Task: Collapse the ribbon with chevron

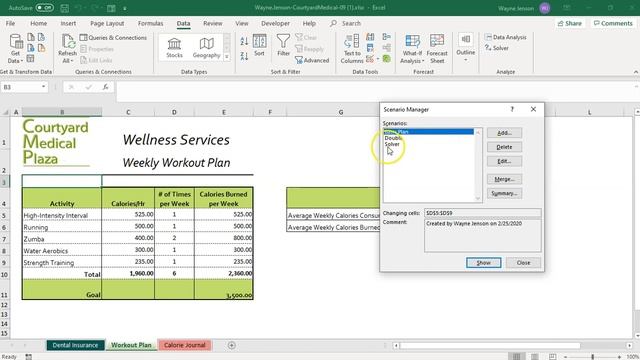Action: [x=636, y=72]
